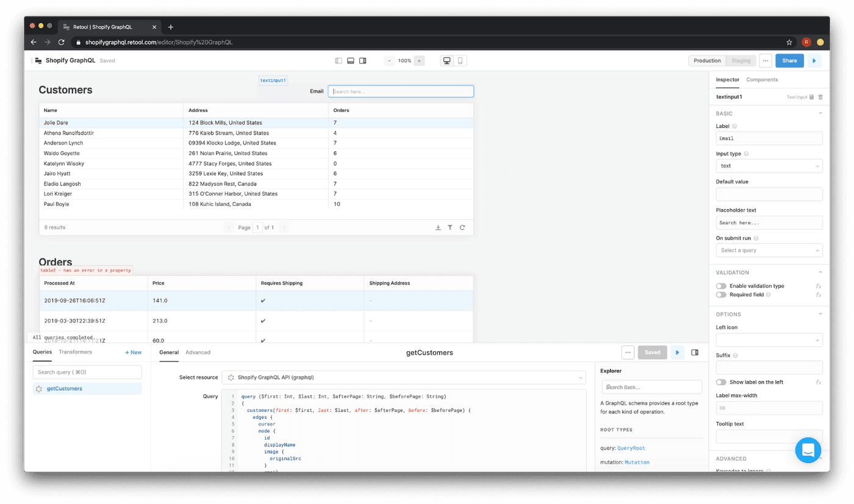Refresh the Customers table data
The image size is (854, 504).
tap(462, 227)
